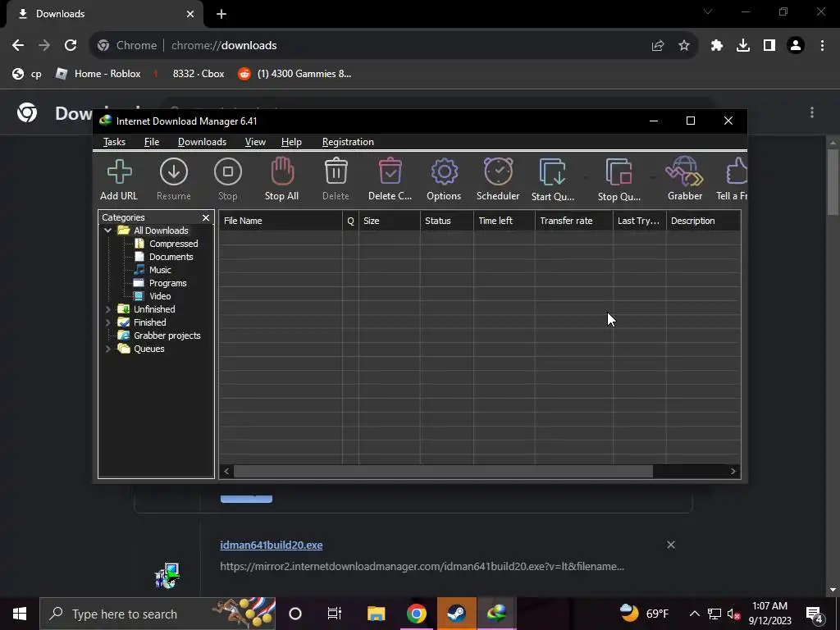
Task: Open the Windows Start menu
Action: 20,614
